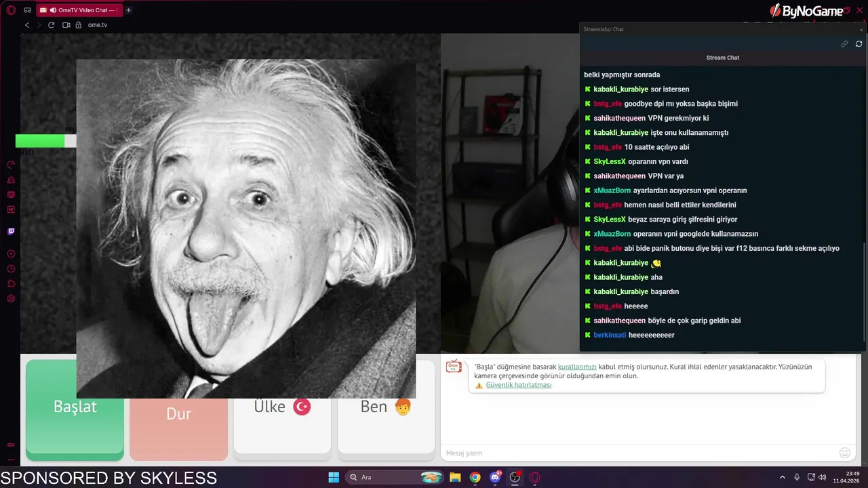868x488 pixels.
Task: Click the 'belki yapmıştır sonrada' chat line
Action: [622, 75]
